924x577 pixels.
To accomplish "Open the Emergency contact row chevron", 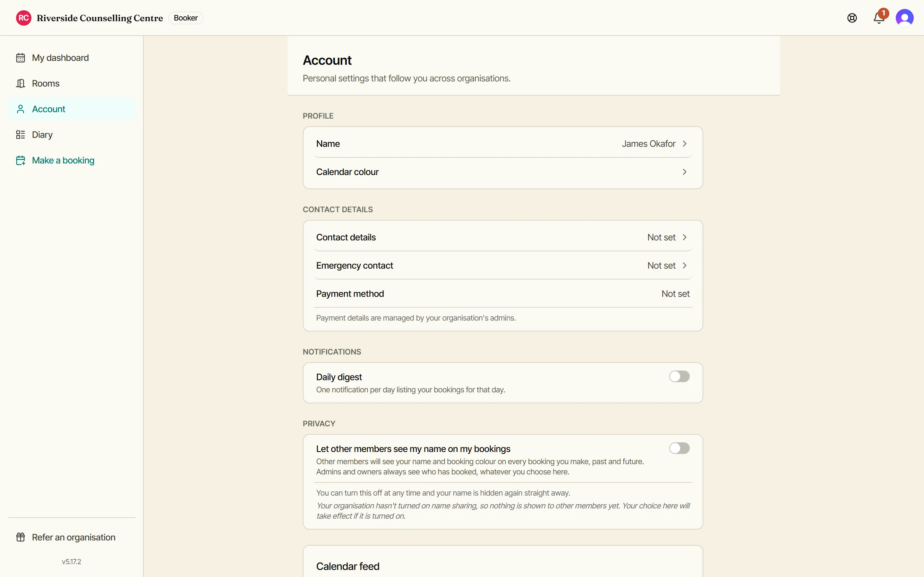I will coord(685,266).
